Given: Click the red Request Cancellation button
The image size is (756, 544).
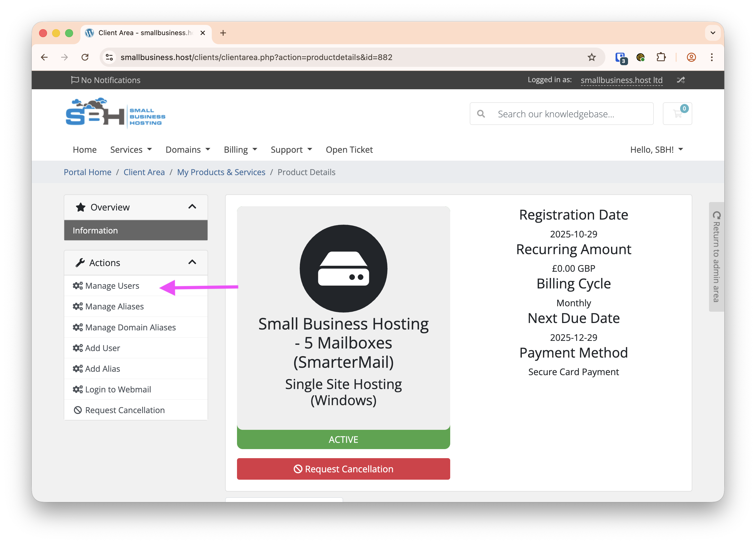Looking at the screenshot, I should [x=343, y=469].
